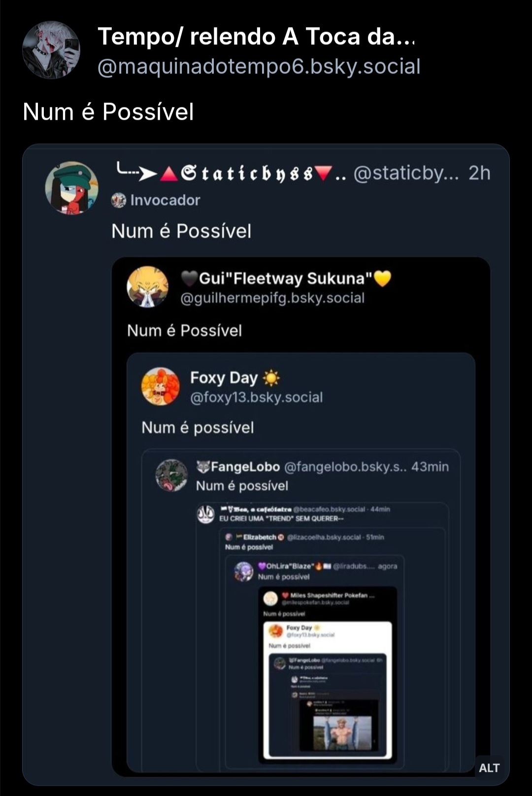
Task: Open the @maquinadotempo6.bsky.social handle
Action: click(x=259, y=67)
